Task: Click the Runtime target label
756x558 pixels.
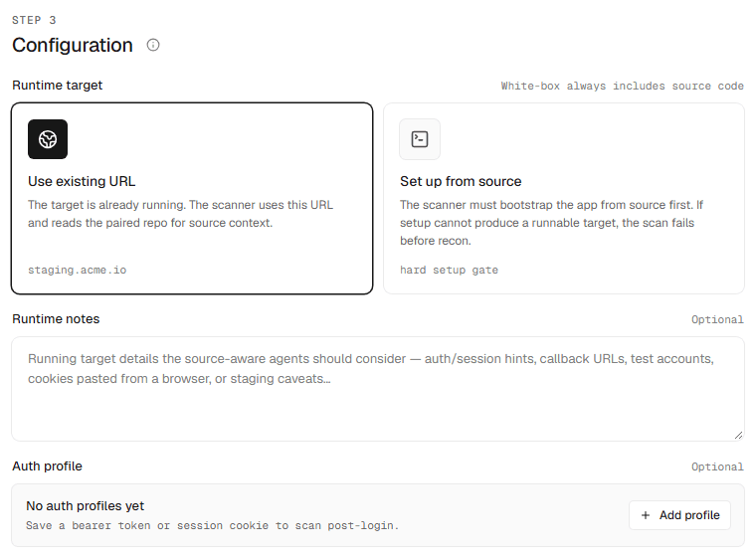Action: pyautogui.click(x=58, y=86)
